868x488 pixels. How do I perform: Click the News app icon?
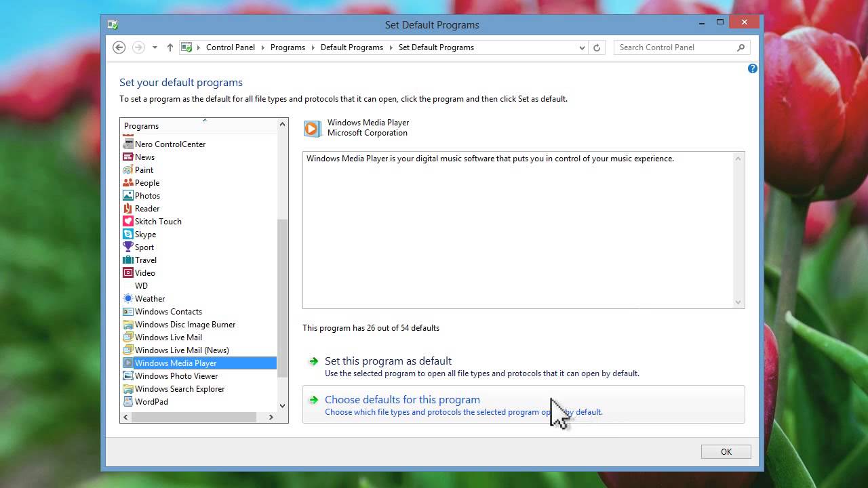128,157
